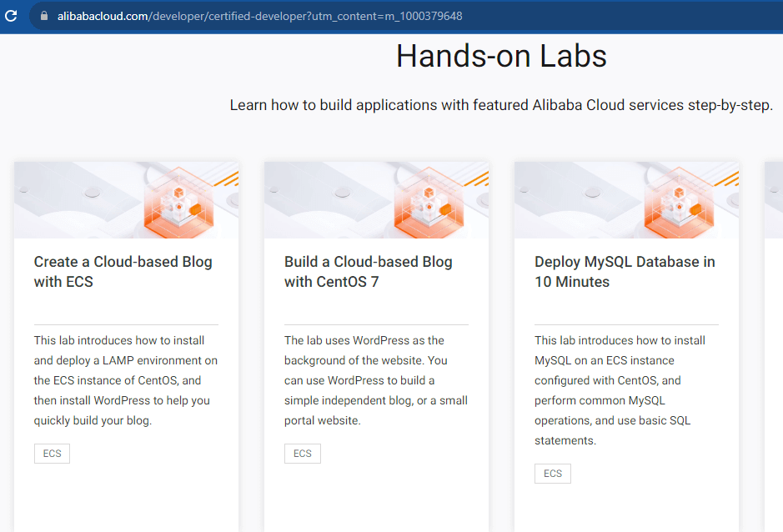Click the thumbnail image of the ECS blog lab
This screenshot has width=783, height=532.
click(125, 200)
